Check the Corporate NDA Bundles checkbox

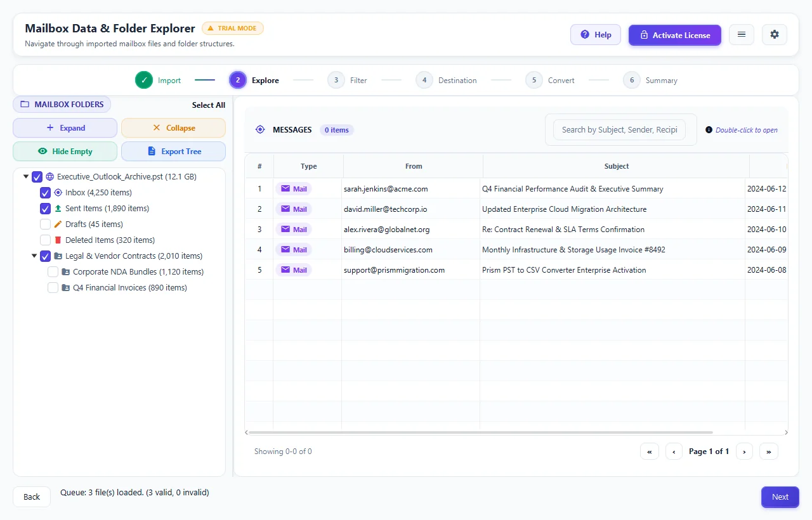53,272
